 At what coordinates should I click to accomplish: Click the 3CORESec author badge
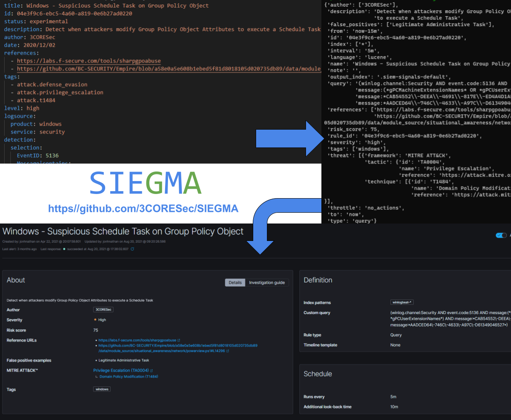[104, 309]
